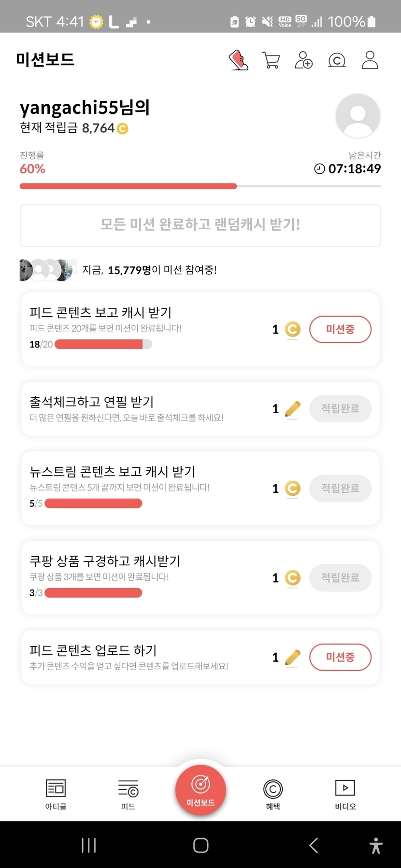Open the shopping cart icon
This screenshot has width=401, height=868.
271,60
